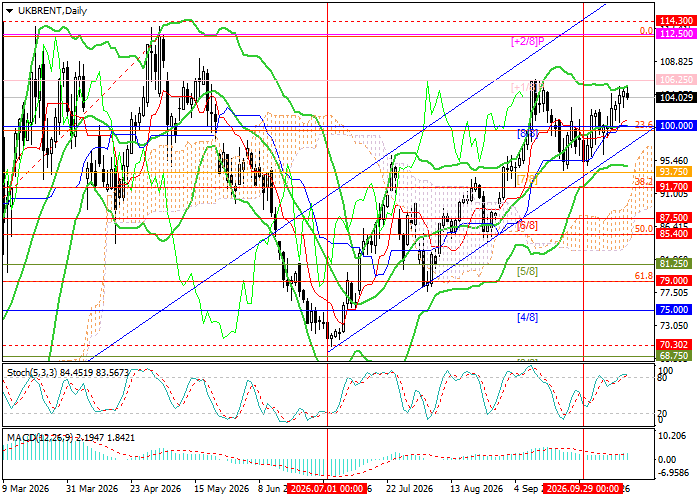
Task: Select the 22 Jul 2026 date label
Action: coord(409,489)
